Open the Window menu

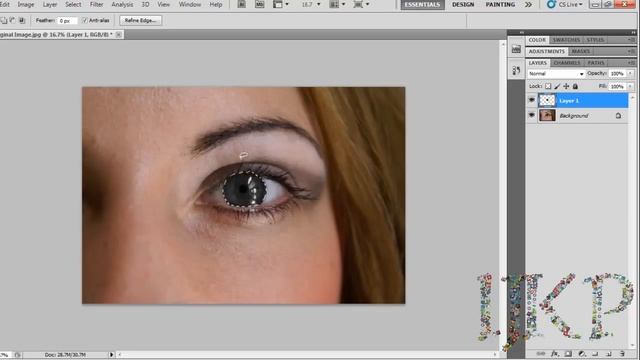[x=190, y=4]
